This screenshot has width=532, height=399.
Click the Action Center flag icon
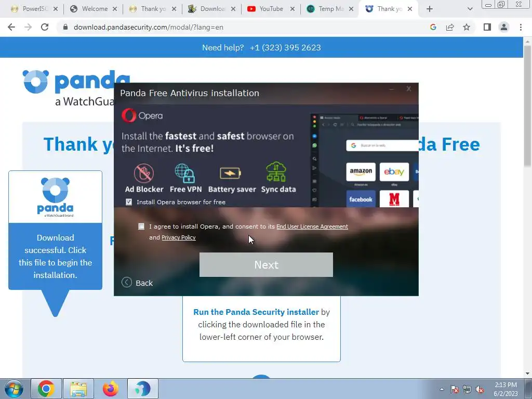click(x=455, y=389)
